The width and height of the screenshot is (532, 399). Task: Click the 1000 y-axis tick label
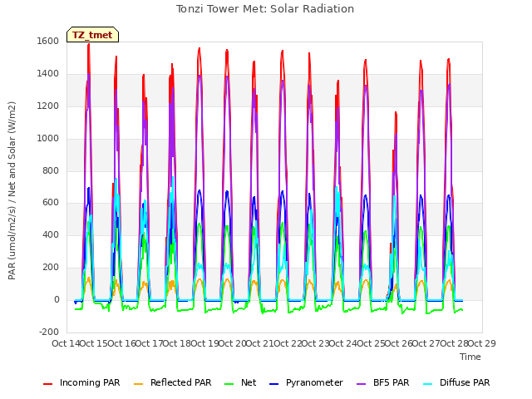pyautogui.click(x=48, y=138)
